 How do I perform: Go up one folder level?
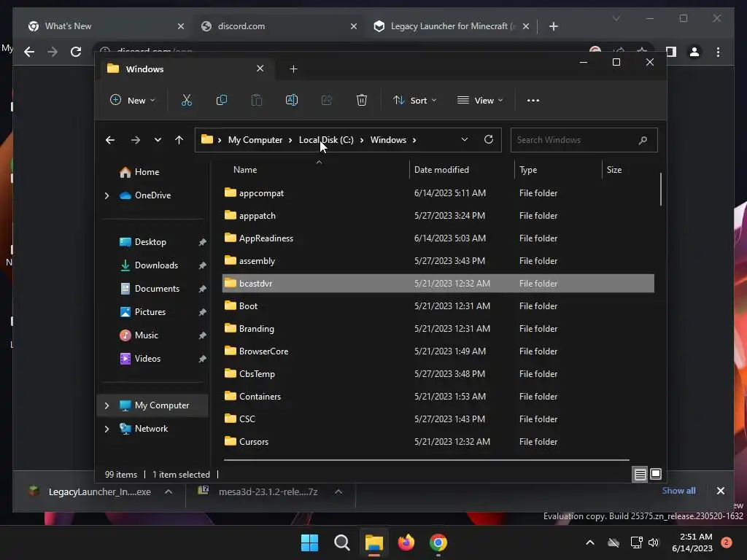[179, 140]
